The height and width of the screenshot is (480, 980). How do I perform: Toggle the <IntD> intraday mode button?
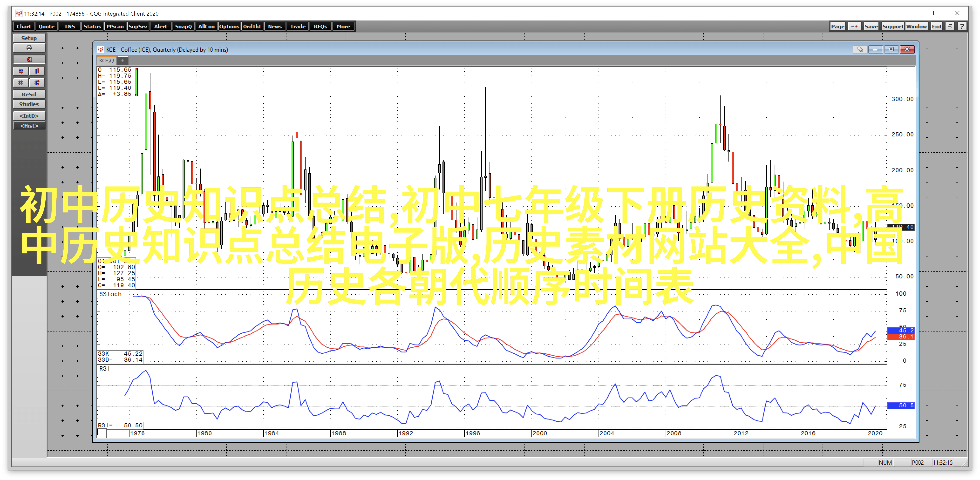point(29,116)
